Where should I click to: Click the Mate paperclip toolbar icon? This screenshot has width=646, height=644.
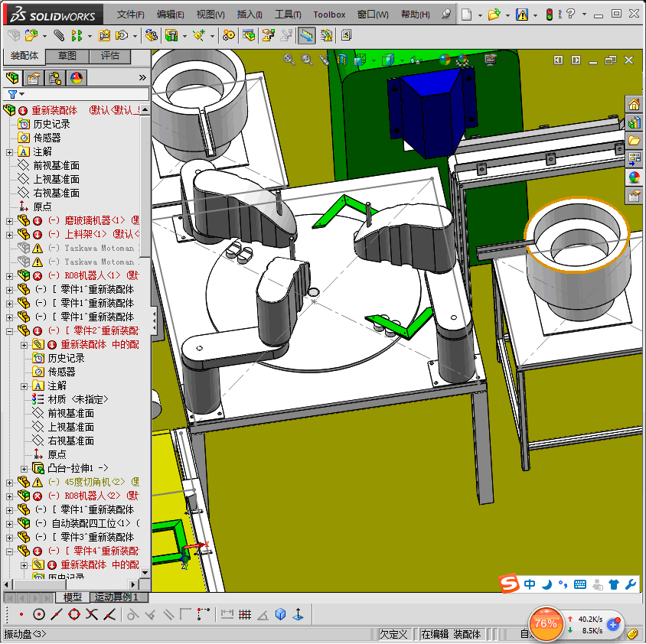point(60,35)
